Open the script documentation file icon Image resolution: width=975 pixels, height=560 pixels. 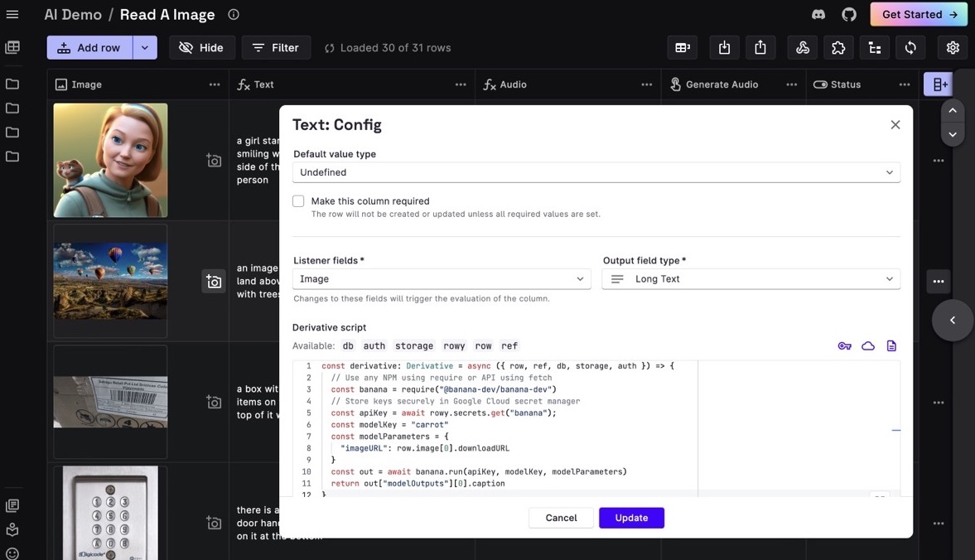coord(891,344)
